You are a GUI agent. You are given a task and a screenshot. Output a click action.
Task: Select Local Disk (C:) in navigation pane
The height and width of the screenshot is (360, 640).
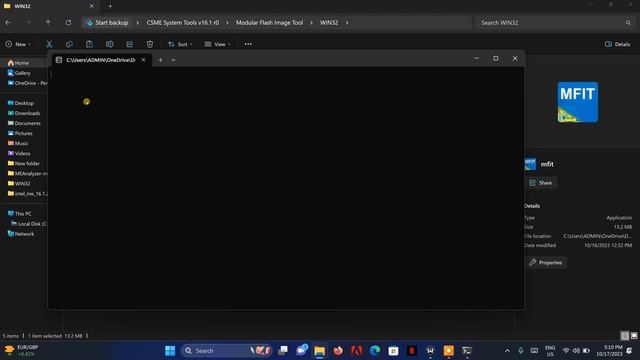(29, 224)
